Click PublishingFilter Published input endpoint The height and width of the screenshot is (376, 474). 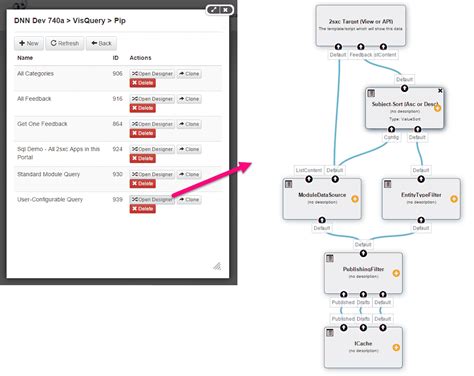(x=344, y=294)
